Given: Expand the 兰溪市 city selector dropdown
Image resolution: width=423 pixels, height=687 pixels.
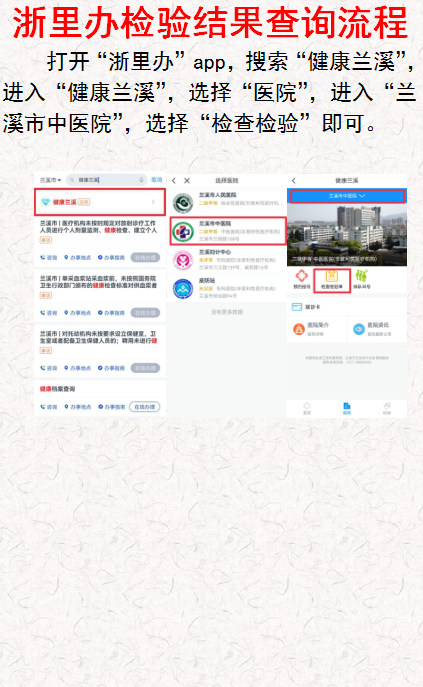Looking at the screenshot, I should pos(50,180).
